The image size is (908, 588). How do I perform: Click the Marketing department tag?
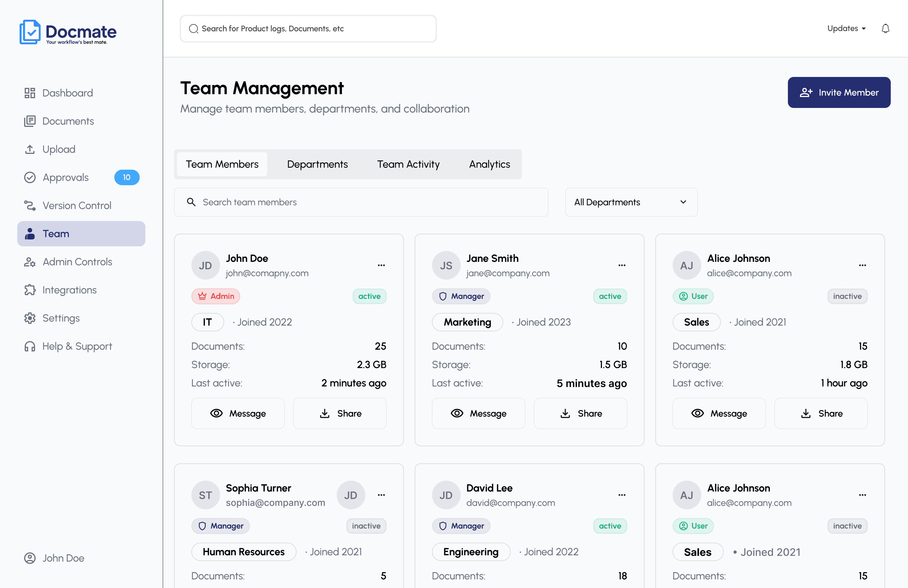467,322
